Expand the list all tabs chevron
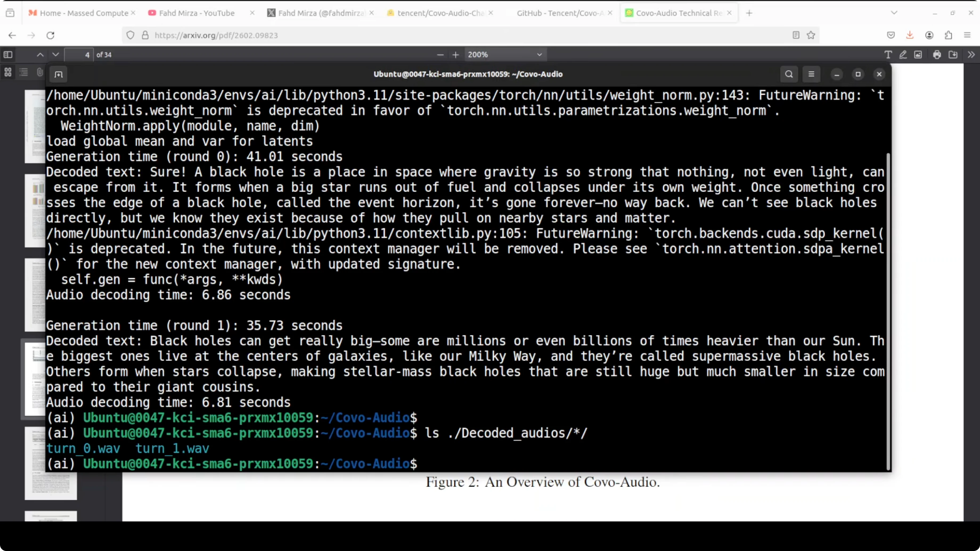 [894, 13]
